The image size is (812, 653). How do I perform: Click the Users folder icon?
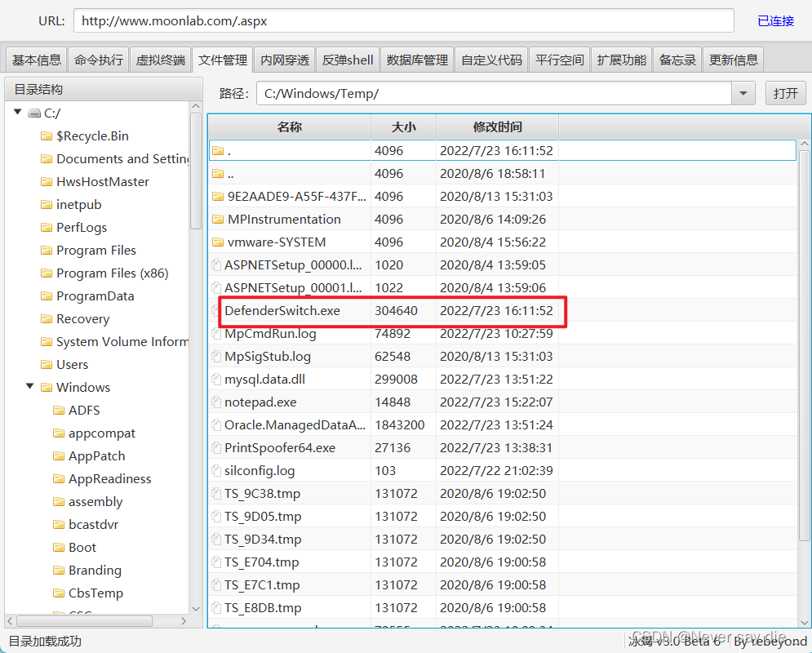[47, 365]
